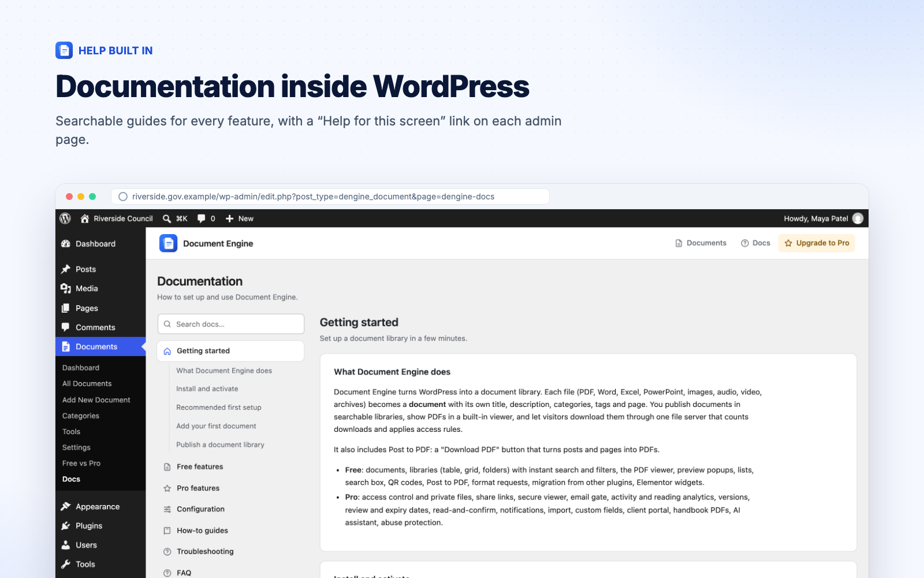This screenshot has height=578, width=924.
Task: Expand the Troubleshooting docs section
Action: pyautogui.click(x=231, y=551)
